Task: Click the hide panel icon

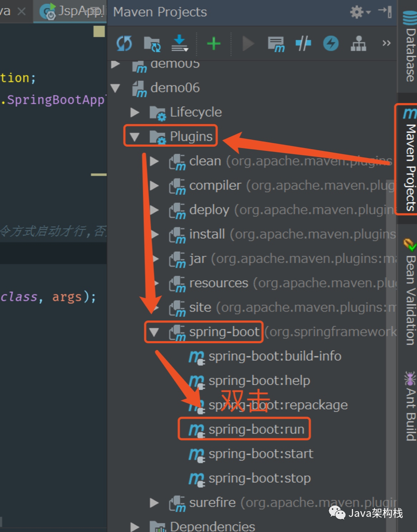Action: click(x=385, y=12)
